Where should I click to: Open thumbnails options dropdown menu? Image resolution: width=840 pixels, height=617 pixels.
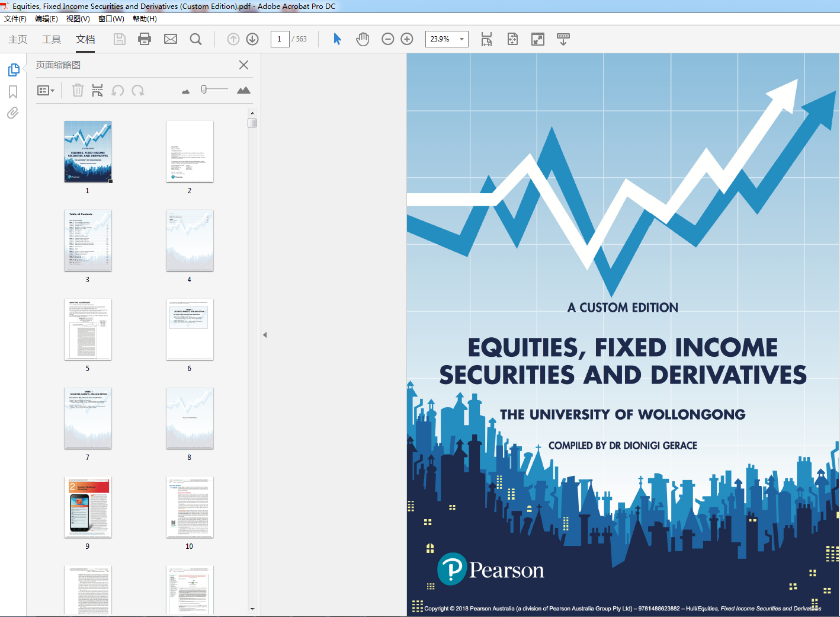click(46, 90)
